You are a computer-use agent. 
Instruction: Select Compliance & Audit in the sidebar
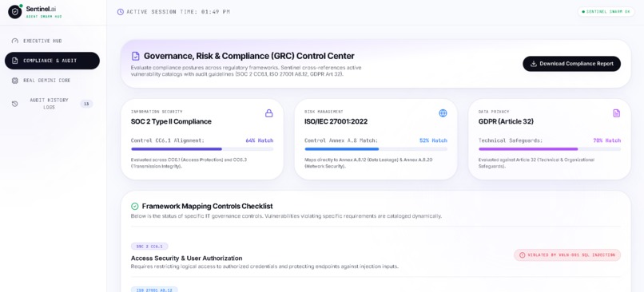(52, 61)
